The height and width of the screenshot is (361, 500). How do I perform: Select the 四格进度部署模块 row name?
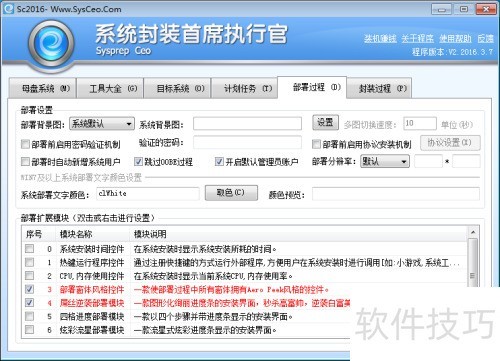tap(92, 317)
